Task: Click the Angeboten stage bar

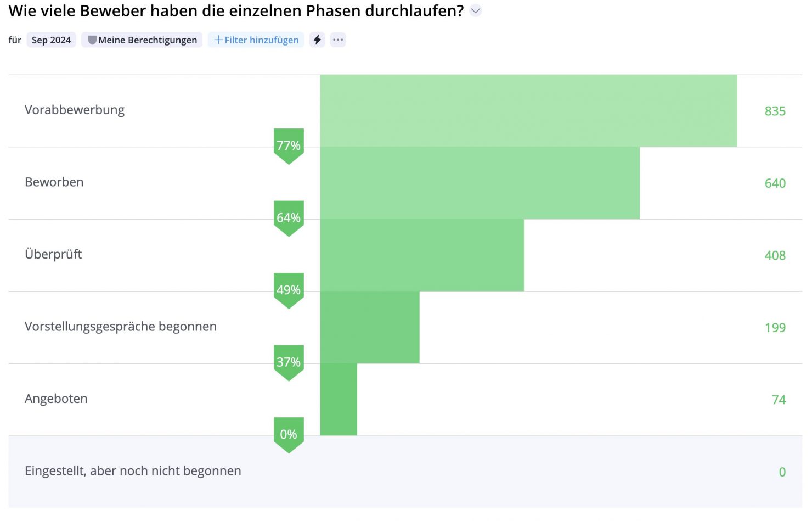Action: [339, 399]
